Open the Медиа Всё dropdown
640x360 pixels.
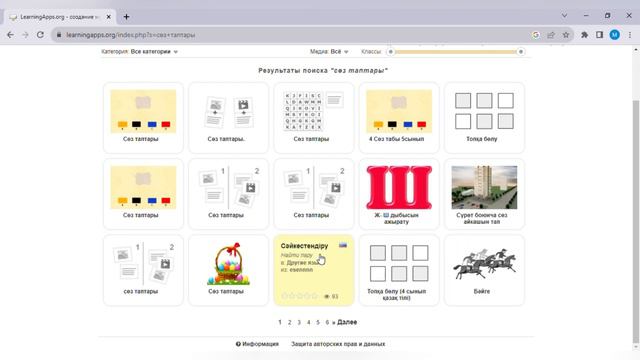tap(329, 51)
